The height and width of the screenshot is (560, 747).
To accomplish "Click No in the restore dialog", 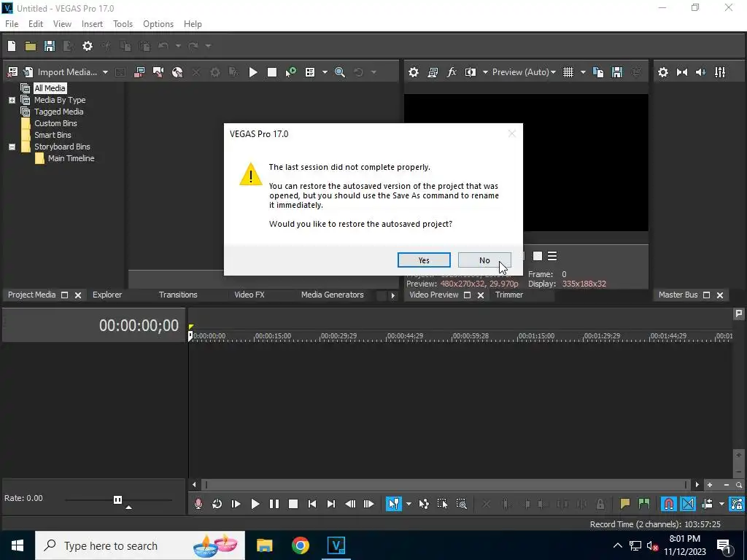I will tap(484, 260).
